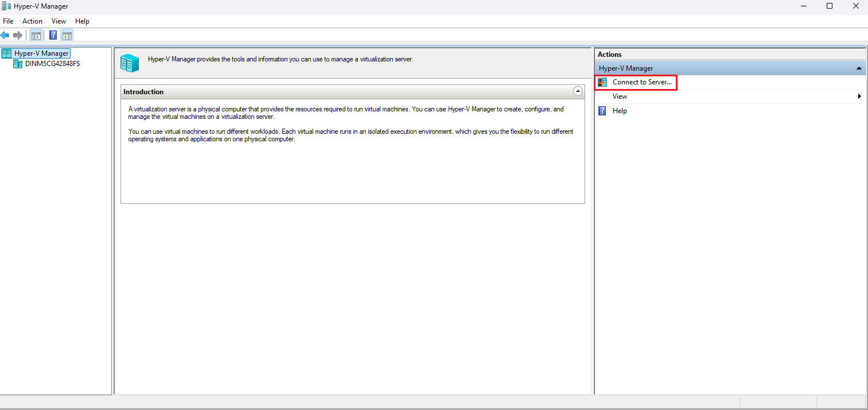Expand the View submenu arrow in Actions

(859, 96)
